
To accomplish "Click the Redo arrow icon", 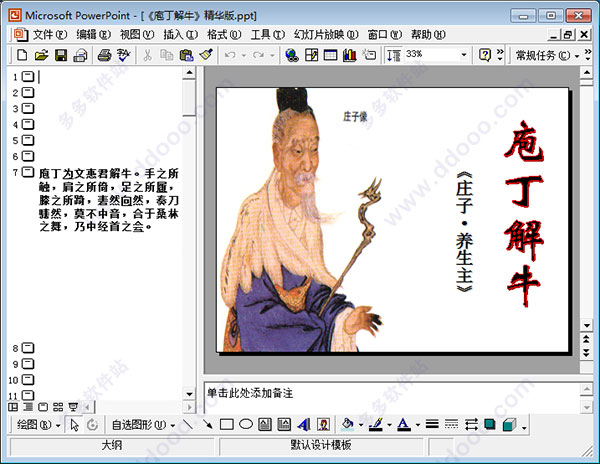I will click(258, 55).
